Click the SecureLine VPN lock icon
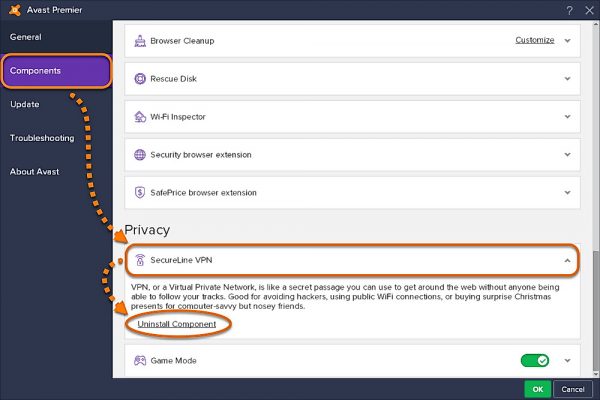600x400 pixels. point(140,260)
